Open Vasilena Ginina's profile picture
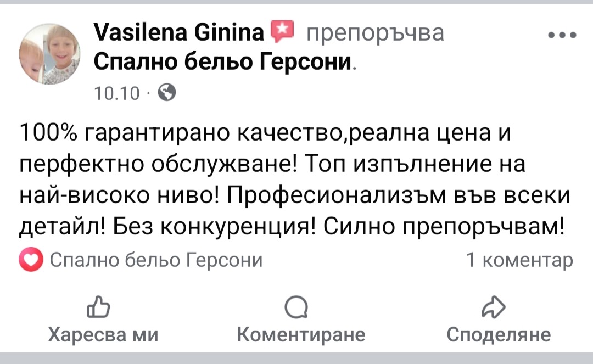This screenshot has height=364, width=593. (x=50, y=55)
